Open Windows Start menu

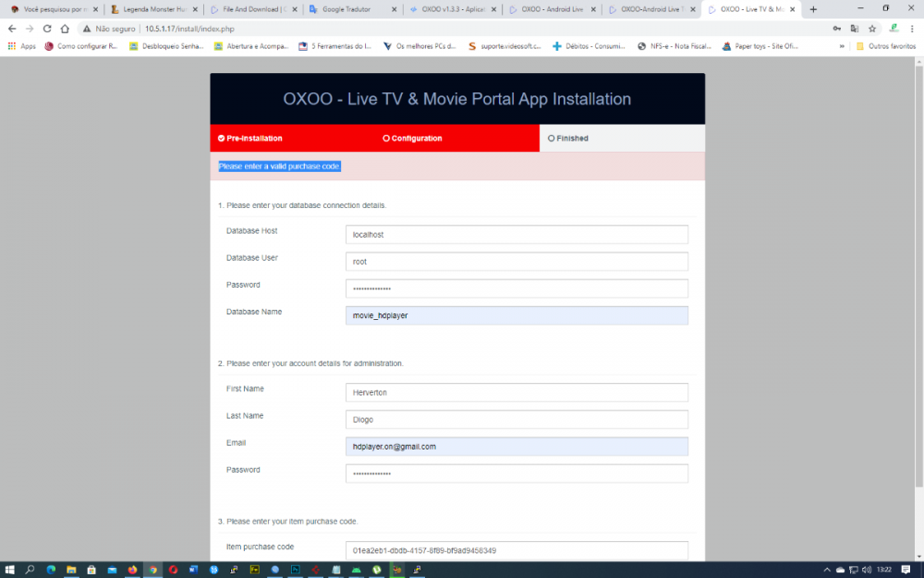9,570
